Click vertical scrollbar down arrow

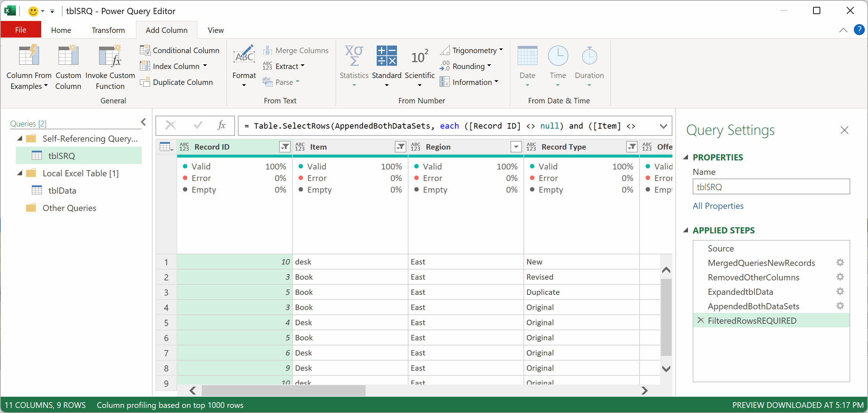pyautogui.click(x=666, y=369)
